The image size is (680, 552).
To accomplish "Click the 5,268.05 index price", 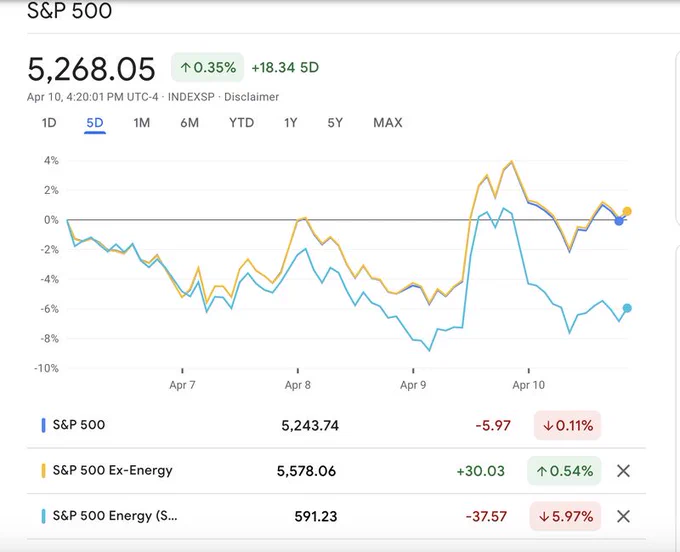I will (x=91, y=69).
